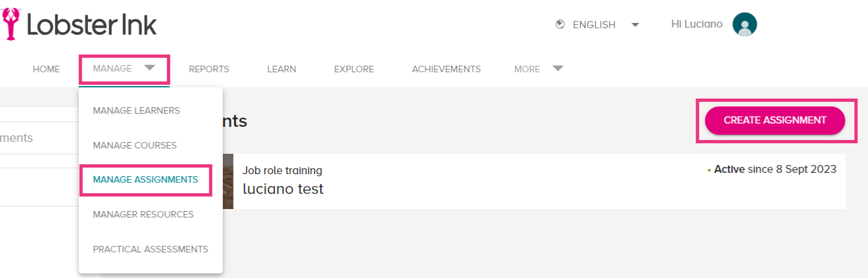Open Manager Resources menu entry
Viewport: 868px width, 278px height.
[143, 214]
